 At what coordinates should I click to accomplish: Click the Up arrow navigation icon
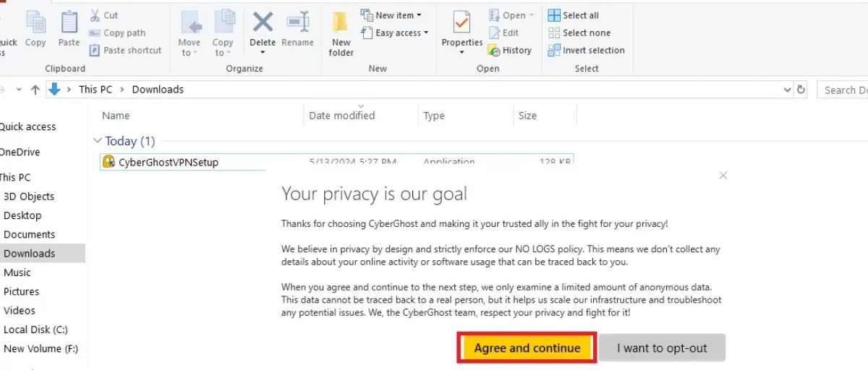(x=35, y=90)
